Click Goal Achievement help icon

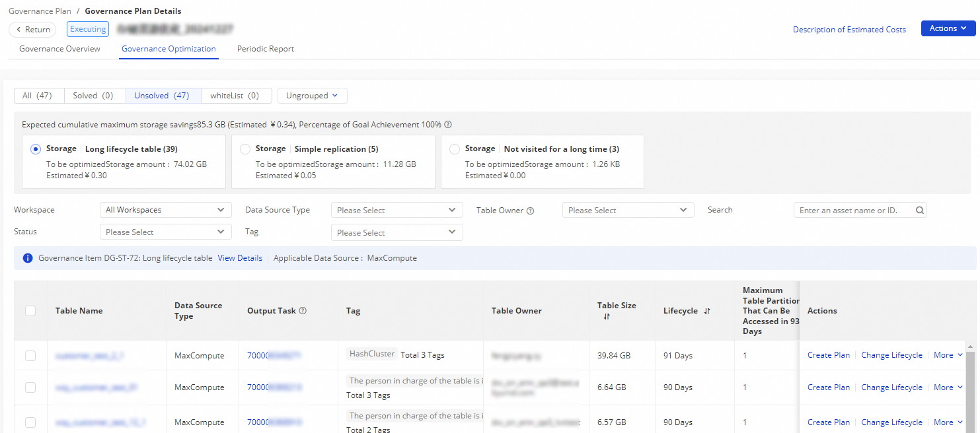(448, 125)
